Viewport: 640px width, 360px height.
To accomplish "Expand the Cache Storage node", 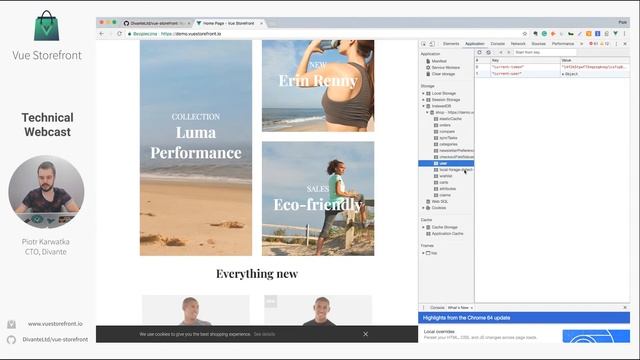I will (x=423, y=227).
